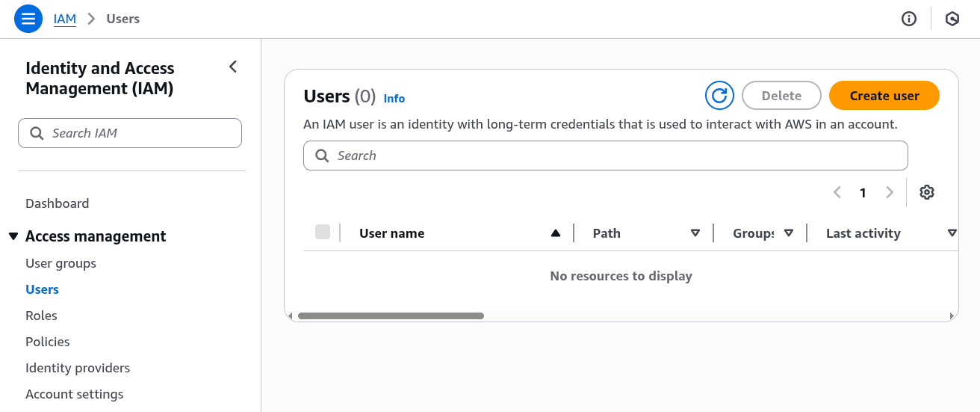Sort by Path column arrow
This screenshot has height=412, width=980.
(695, 233)
